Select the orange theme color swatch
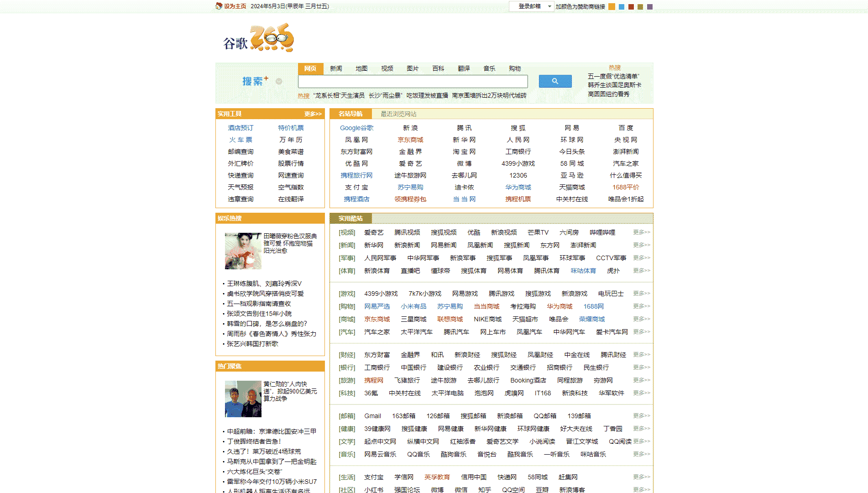The image size is (868, 493). [612, 6]
